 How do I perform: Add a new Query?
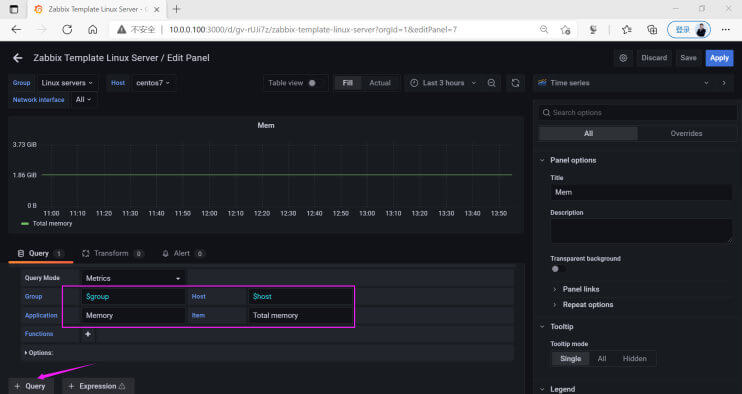pos(30,386)
